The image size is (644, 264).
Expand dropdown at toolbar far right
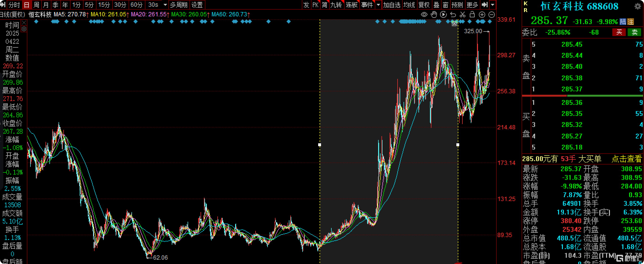tap(493, 5)
